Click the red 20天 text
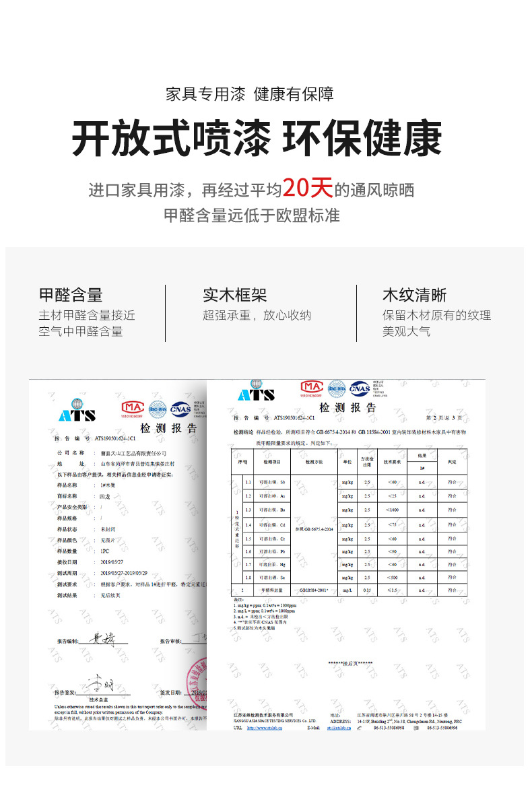The height and width of the screenshot is (789, 532). (x=308, y=188)
